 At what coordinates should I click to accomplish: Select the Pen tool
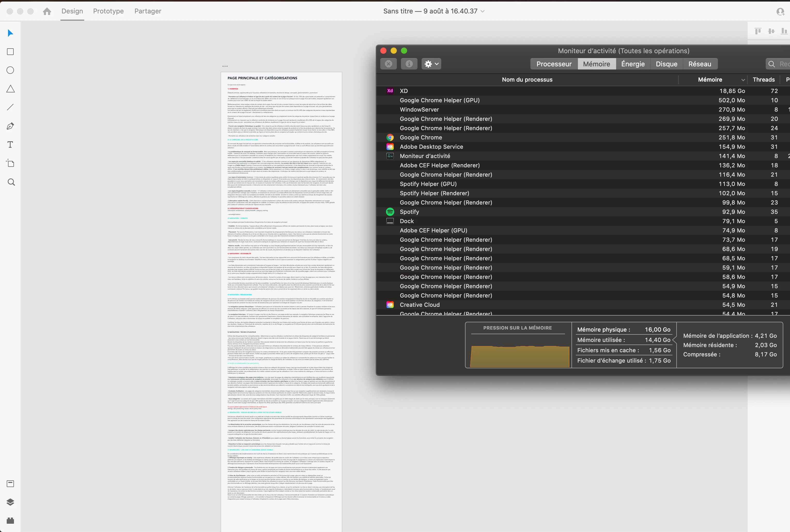tap(11, 126)
